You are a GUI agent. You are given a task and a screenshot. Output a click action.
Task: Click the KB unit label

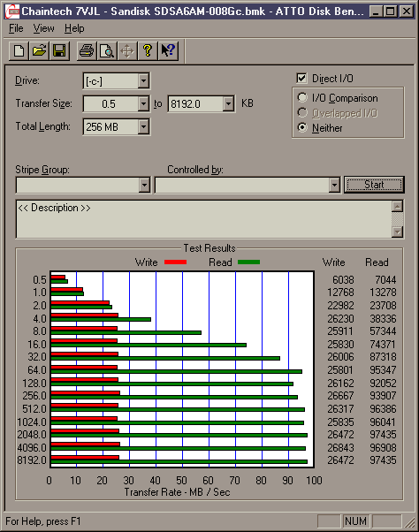pyautogui.click(x=248, y=103)
